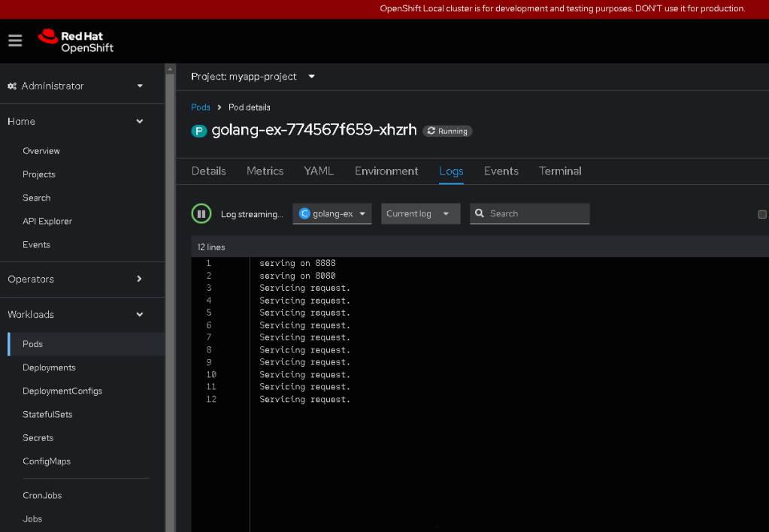The height and width of the screenshot is (532, 769).
Task: Open DeploymentConfigs in the sidebar
Action: tap(62, 391)
